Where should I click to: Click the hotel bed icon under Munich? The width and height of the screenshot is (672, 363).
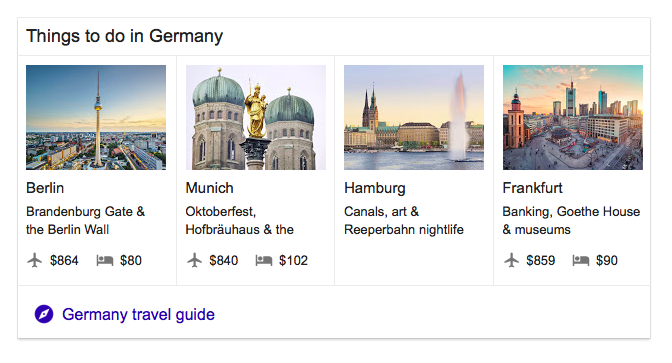264,260
